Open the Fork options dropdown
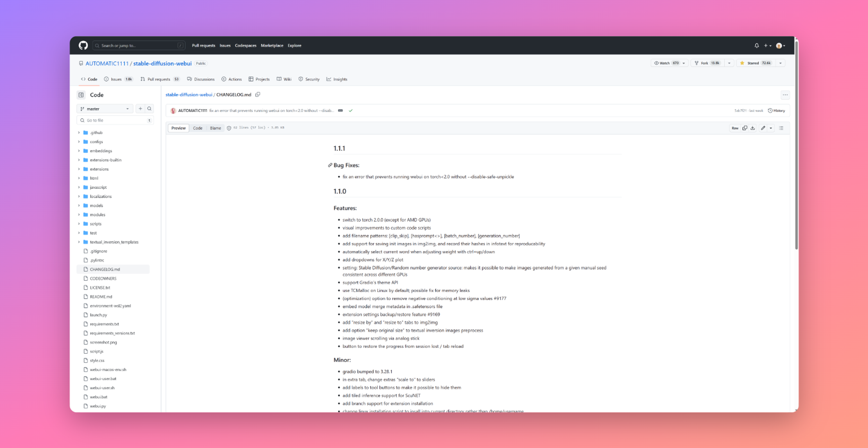Viewport: 868px width, 448px height. 729,63
